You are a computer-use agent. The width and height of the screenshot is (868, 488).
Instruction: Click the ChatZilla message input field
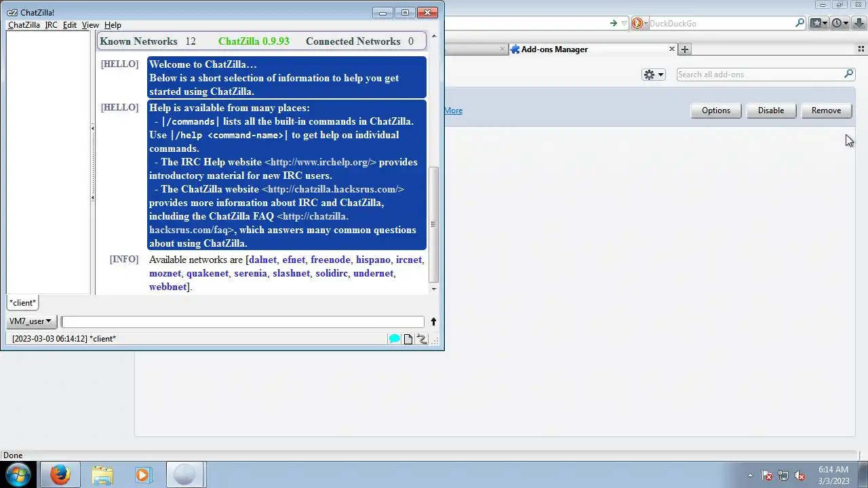[x=243, y=322]
